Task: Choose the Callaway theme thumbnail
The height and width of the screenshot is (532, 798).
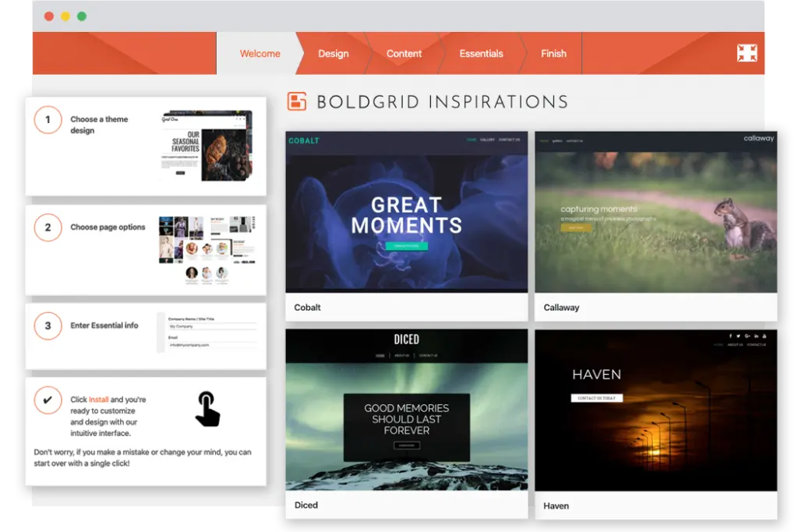Action: coord(655,212)
